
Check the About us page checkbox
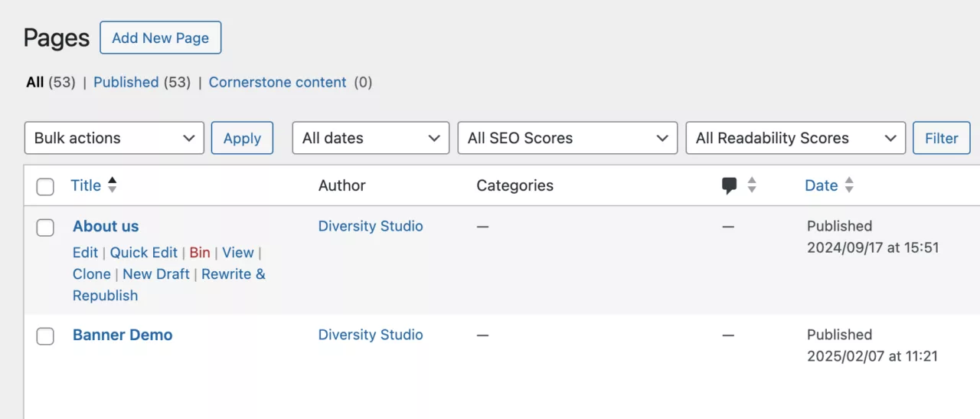[45, 228]
